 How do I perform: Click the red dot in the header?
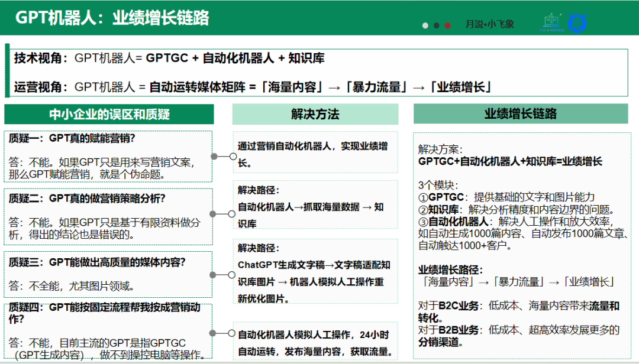click(x=447, y=25)
